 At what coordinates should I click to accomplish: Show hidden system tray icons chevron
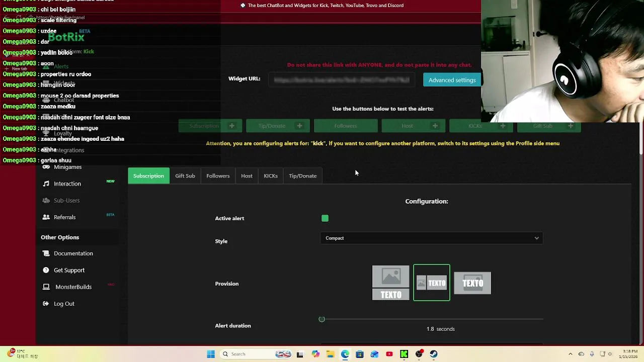(x=570, y=354)
